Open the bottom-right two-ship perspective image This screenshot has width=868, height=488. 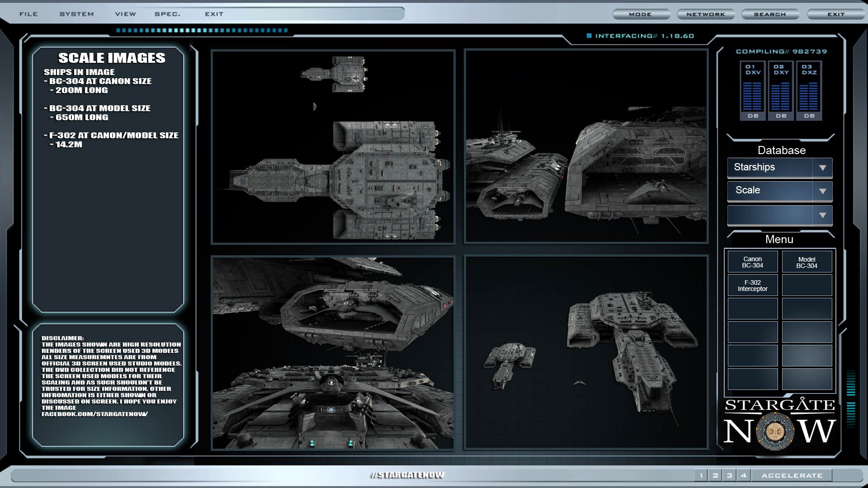pyautogui.click(x=586, y=353)
